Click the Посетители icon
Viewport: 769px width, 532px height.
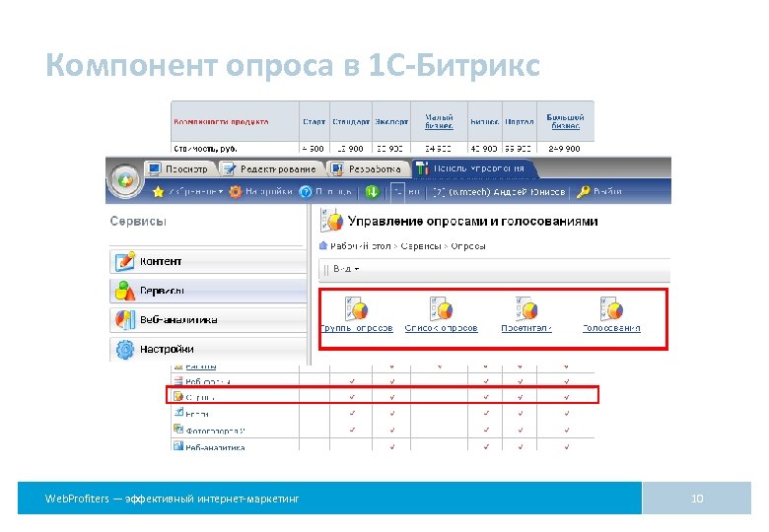[526, 308]
